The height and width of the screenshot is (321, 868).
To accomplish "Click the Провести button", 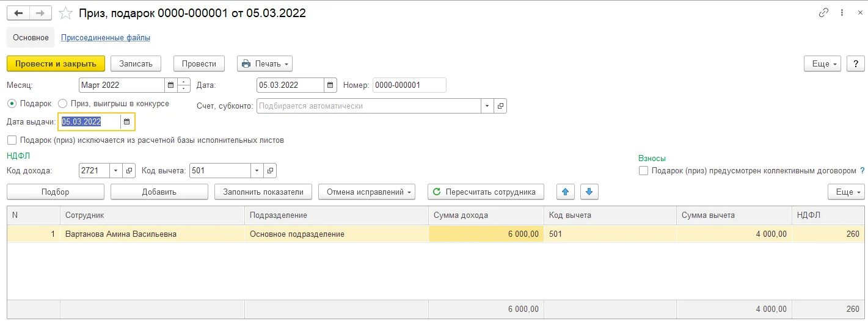I will (x=199, y=63).
